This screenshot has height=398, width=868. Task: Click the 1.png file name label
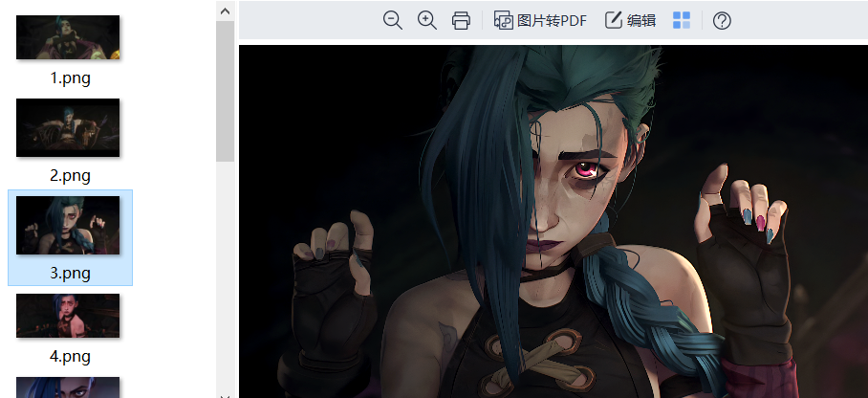[70, 78]
